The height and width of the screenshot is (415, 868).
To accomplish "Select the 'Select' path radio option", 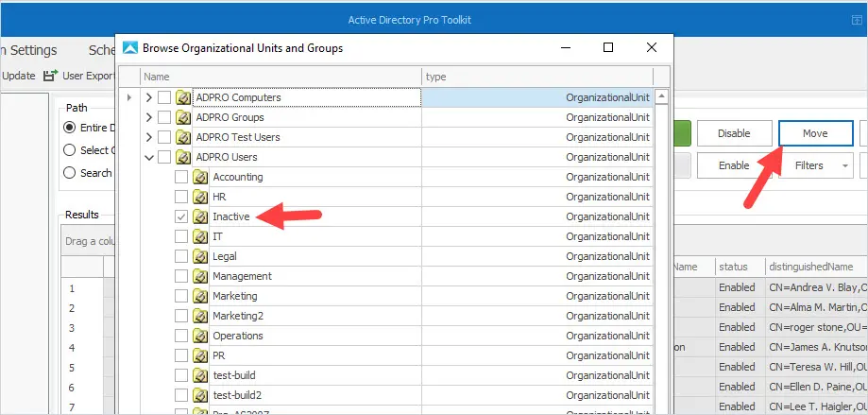I will point(69,150).
